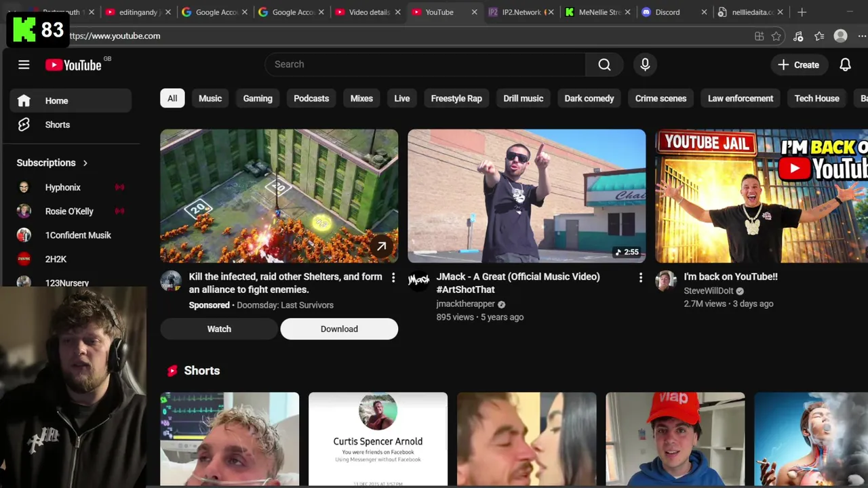The height and width of the screenshot is (488, 868).
Task: Open the kissing couple short
Action: tap(526, 439)
